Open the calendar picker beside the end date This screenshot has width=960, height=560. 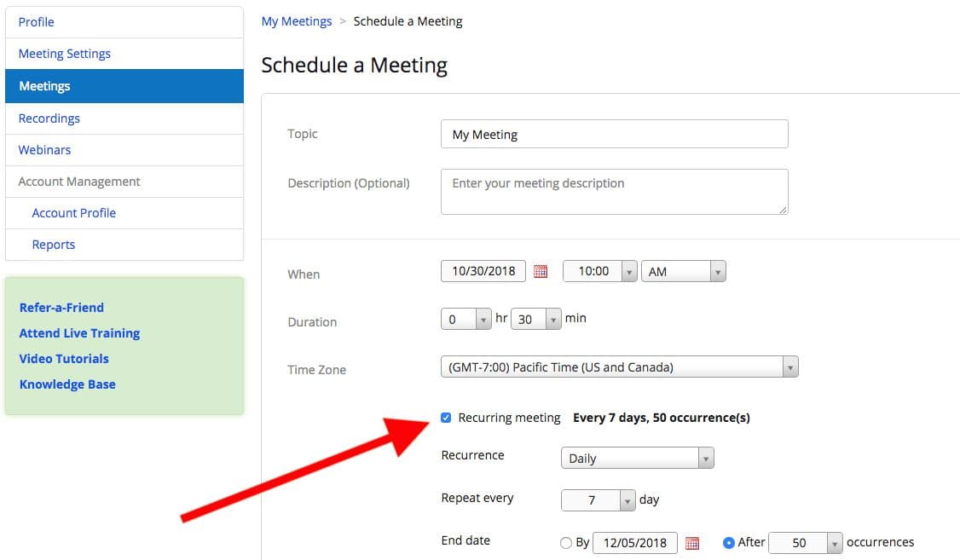(x=692, y=543)
